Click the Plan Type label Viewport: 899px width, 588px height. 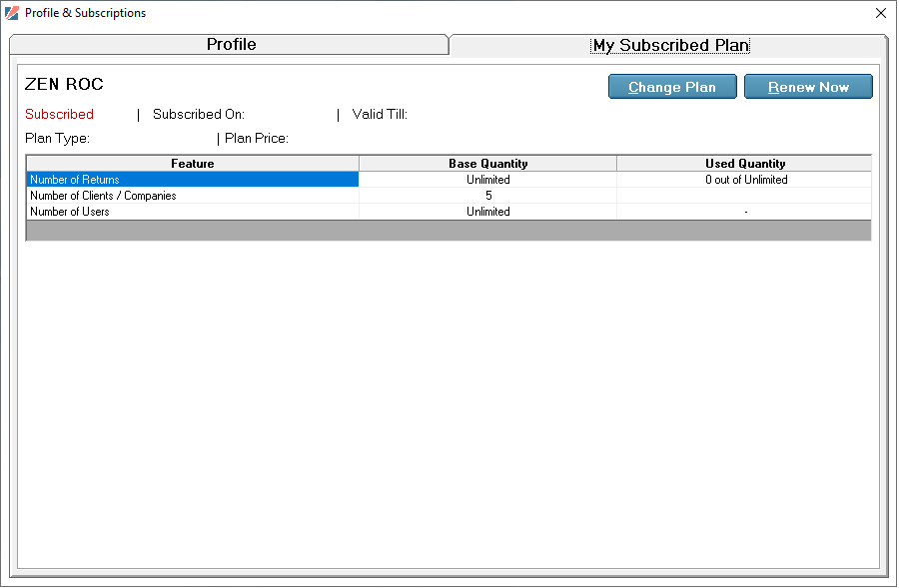(x=57, y=139)
